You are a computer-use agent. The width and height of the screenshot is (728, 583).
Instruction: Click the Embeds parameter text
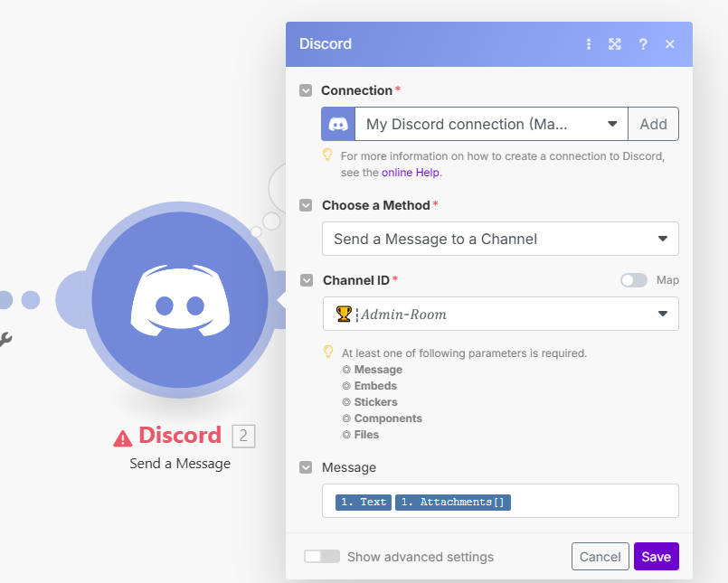tap(375, 386)
